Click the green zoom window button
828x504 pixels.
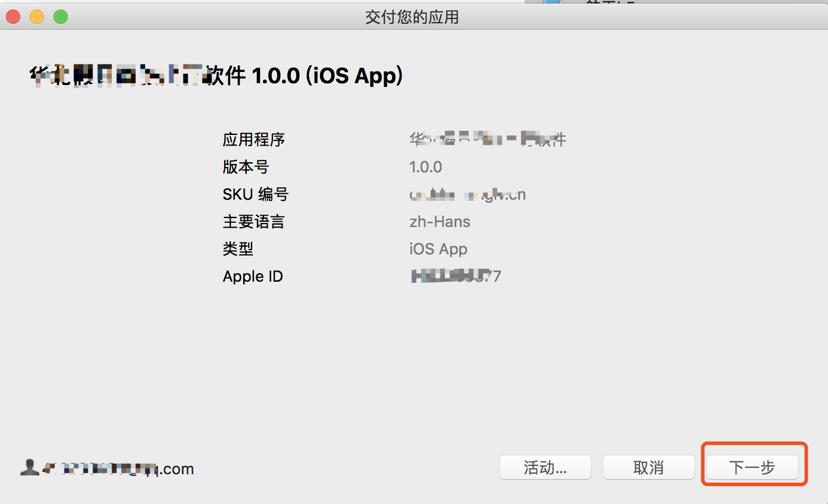(61, 17)
